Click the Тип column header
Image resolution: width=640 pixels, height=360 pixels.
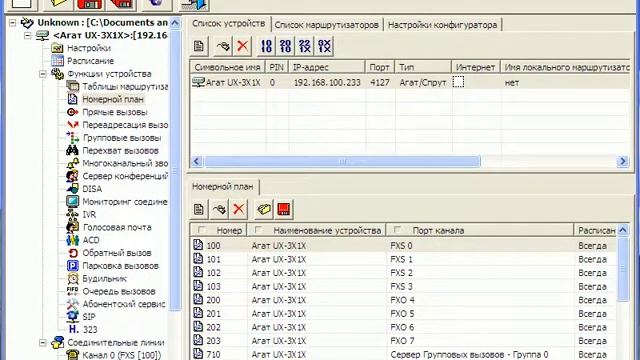(423, 67)
